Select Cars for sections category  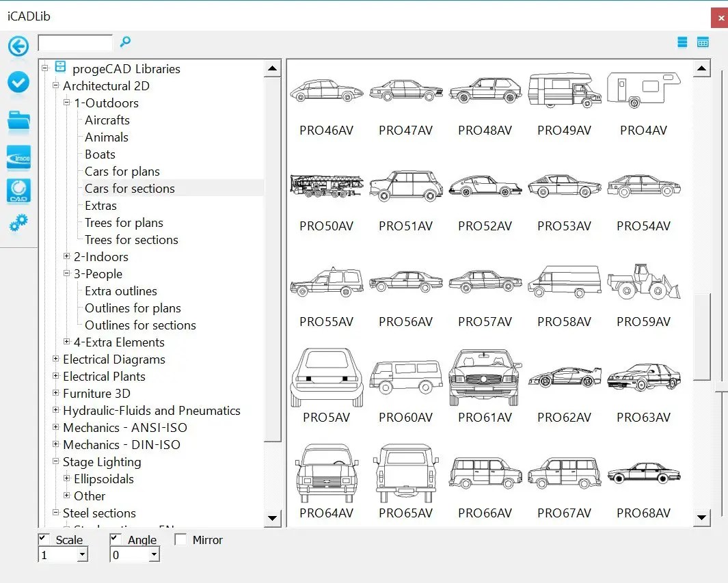click(x=129, y=189)
